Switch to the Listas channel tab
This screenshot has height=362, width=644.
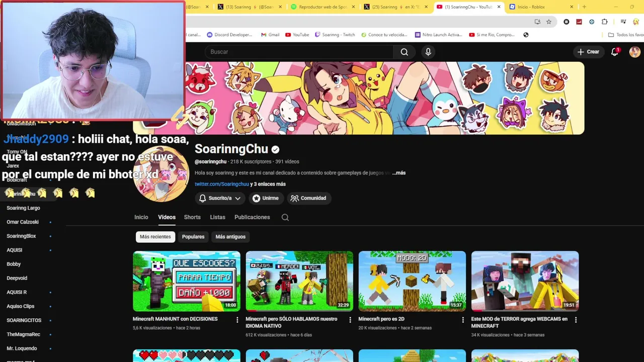coord(217,217)
